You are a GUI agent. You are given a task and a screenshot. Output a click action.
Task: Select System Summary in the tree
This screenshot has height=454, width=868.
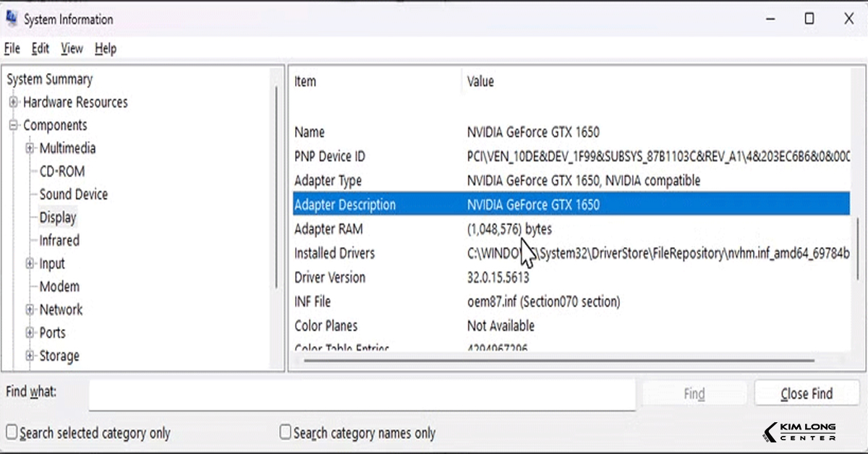pos(49,79)
